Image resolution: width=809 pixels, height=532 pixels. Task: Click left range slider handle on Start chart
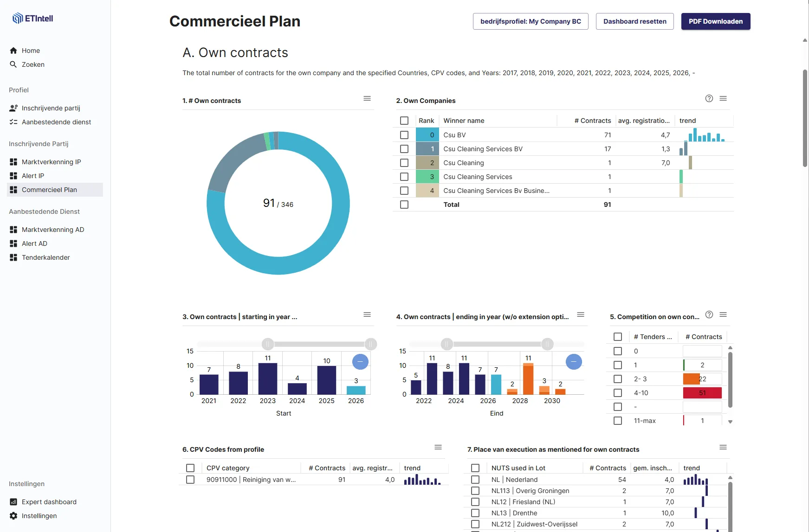pos(268,344)
